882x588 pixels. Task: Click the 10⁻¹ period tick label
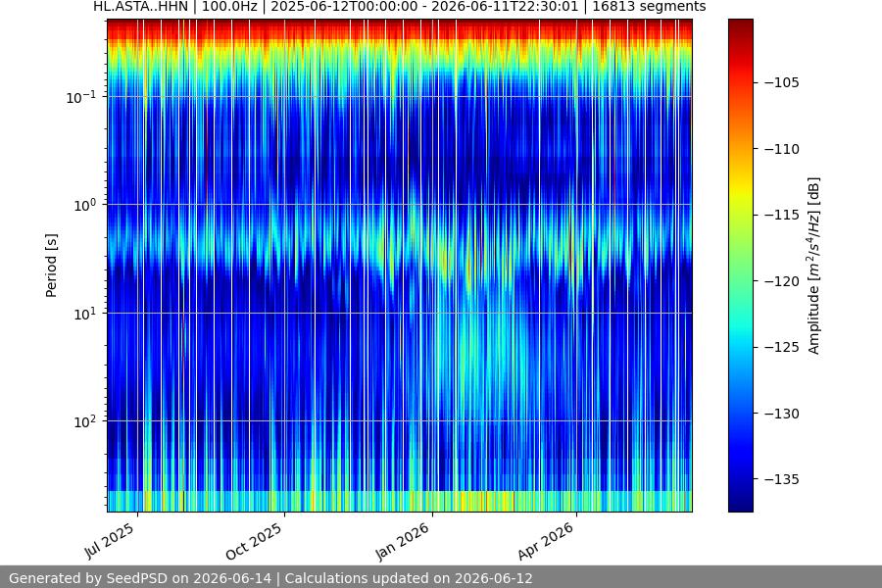81,97
